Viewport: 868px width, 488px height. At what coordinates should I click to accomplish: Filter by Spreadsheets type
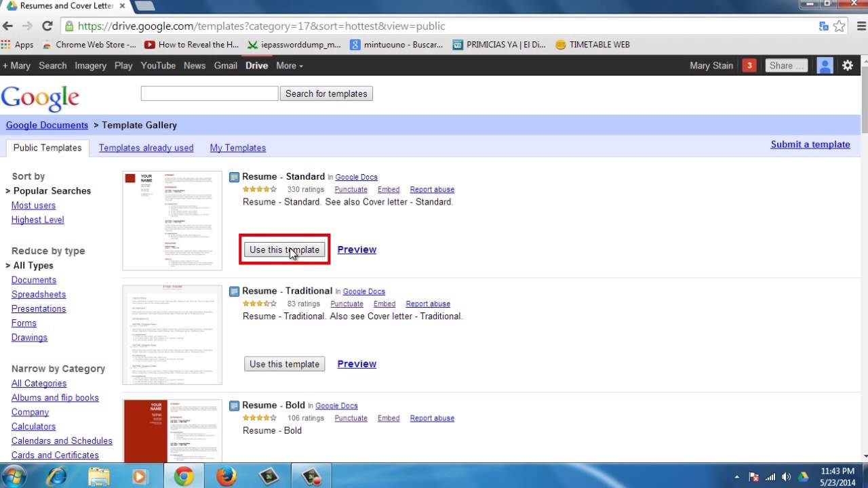click(x=39, y=294)
